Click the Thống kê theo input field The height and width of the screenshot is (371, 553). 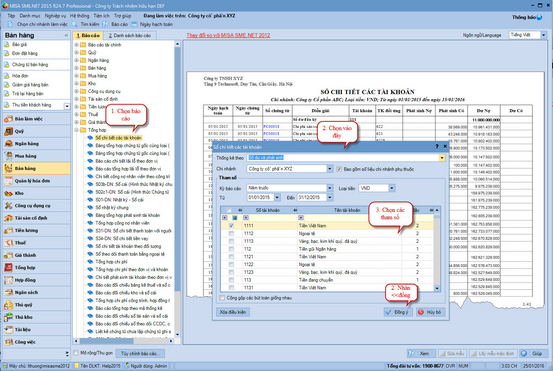[343, 158]
